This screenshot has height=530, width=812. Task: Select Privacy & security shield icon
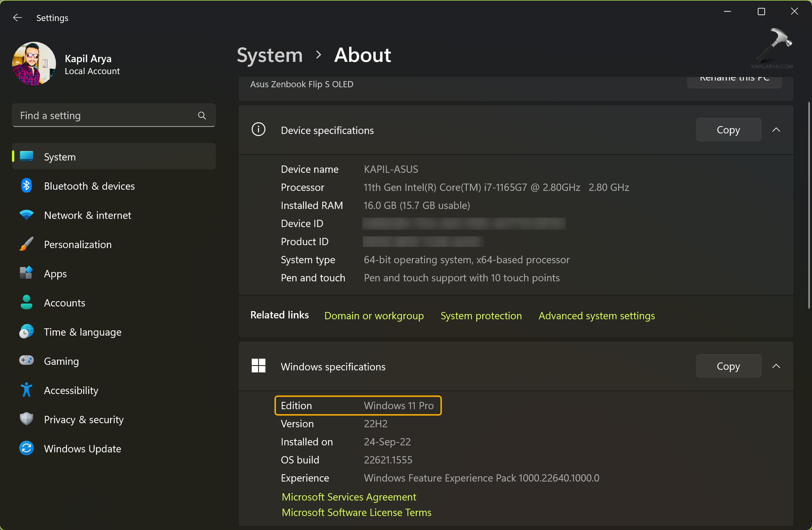coord(26,419)
